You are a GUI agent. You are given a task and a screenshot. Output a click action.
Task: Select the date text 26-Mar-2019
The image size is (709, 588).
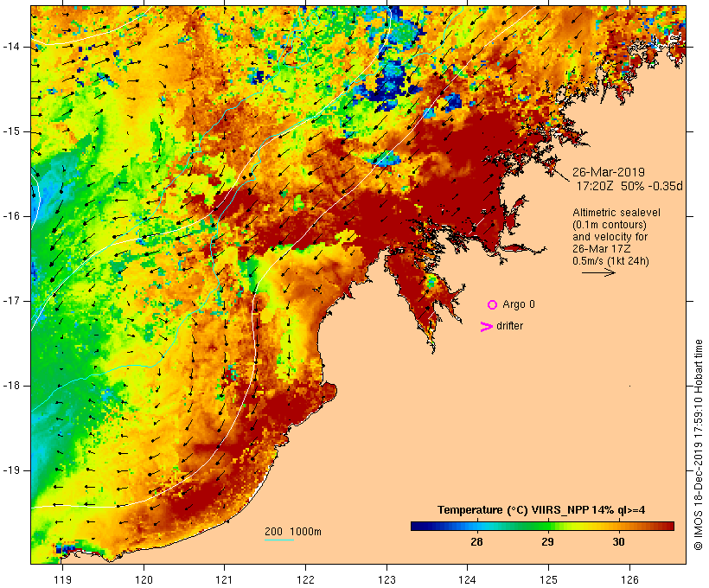(x=609, y=172)
